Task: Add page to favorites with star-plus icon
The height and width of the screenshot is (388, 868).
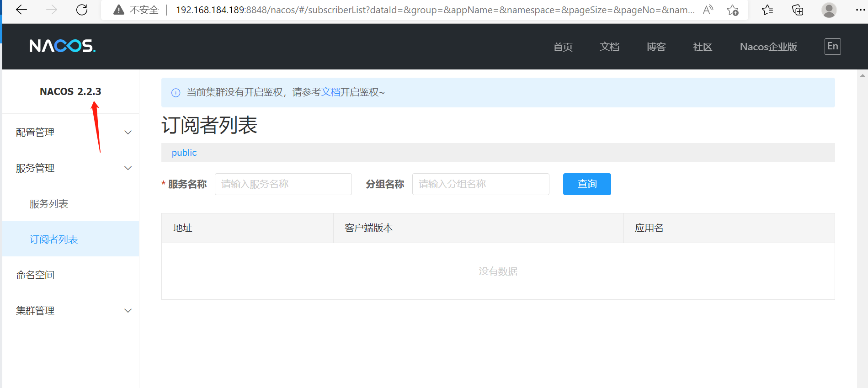Action: [x=733, y=10]
